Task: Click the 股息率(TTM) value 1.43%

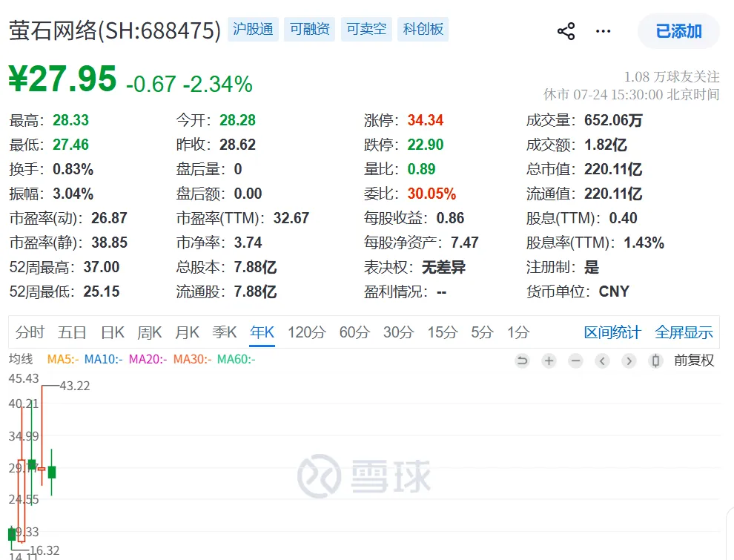Action: (644, 243)
